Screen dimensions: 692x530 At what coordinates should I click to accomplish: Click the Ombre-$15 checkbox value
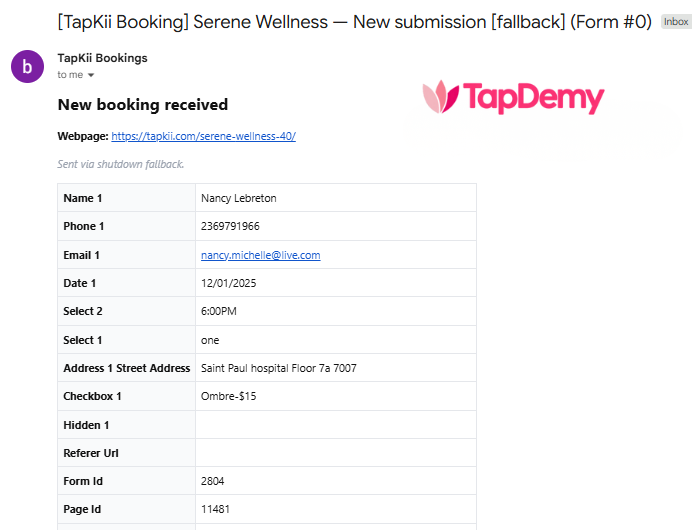coord(228,396)
